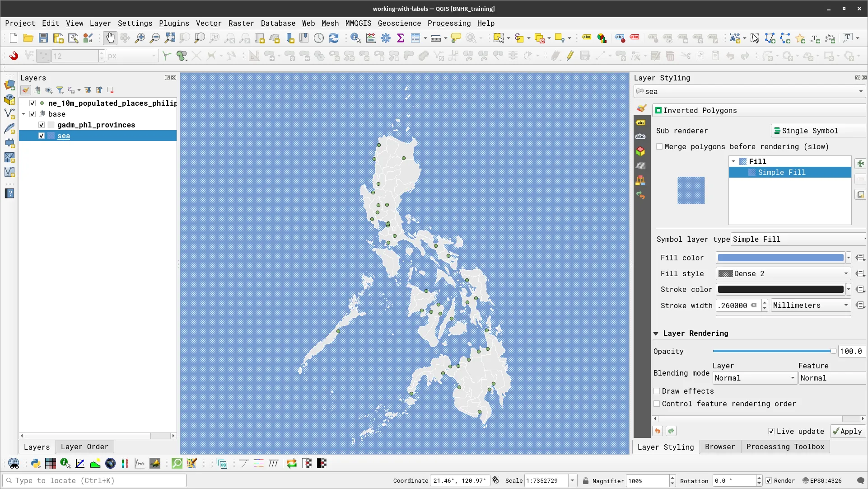Click the Apply button
The width and height of the screenshot is (868, 489).
pos(847,431)
